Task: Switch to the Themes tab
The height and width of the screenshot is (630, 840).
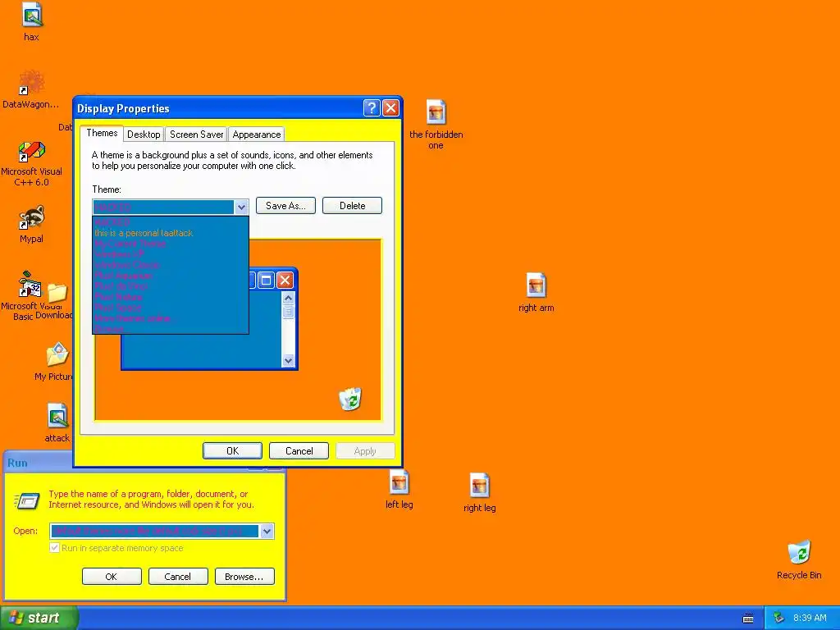Action: pyautogui.click(x=102, y=133)
